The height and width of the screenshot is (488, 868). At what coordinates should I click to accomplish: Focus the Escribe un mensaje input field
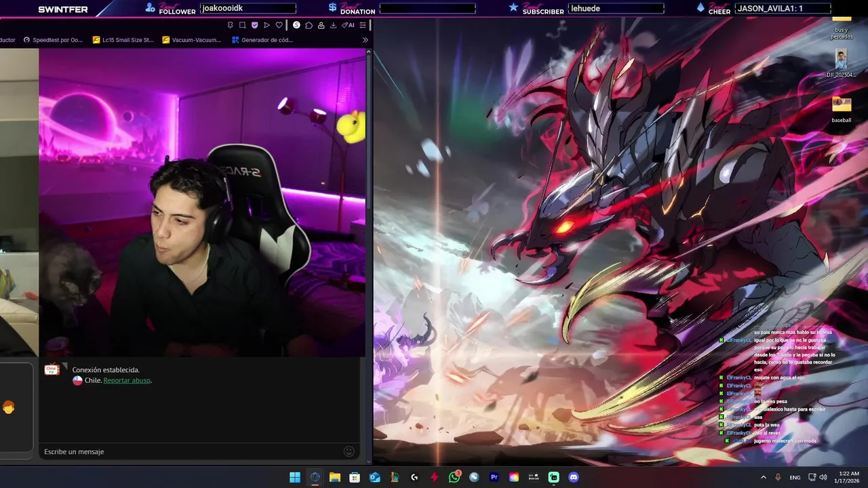point(193,451)
